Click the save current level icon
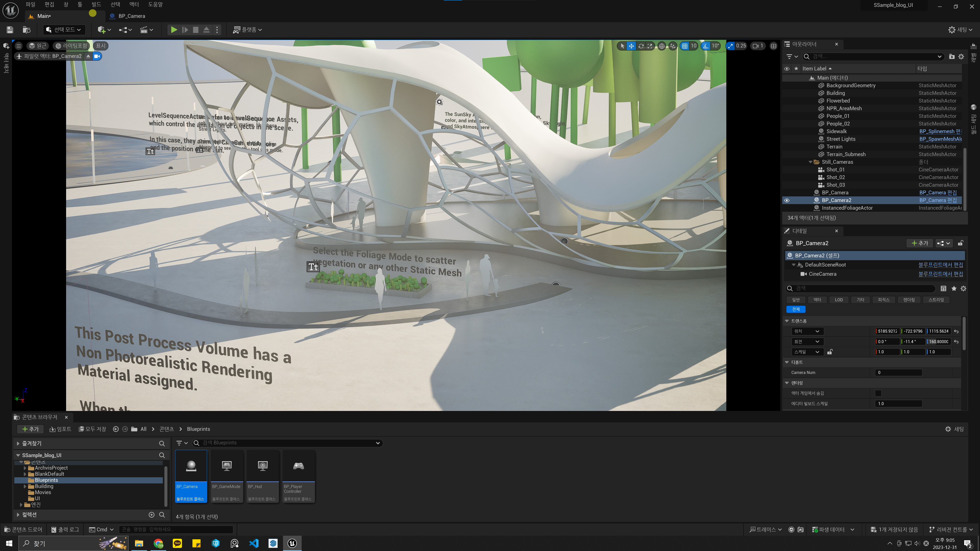Screen dimensions: 980x551 point(10,30)
